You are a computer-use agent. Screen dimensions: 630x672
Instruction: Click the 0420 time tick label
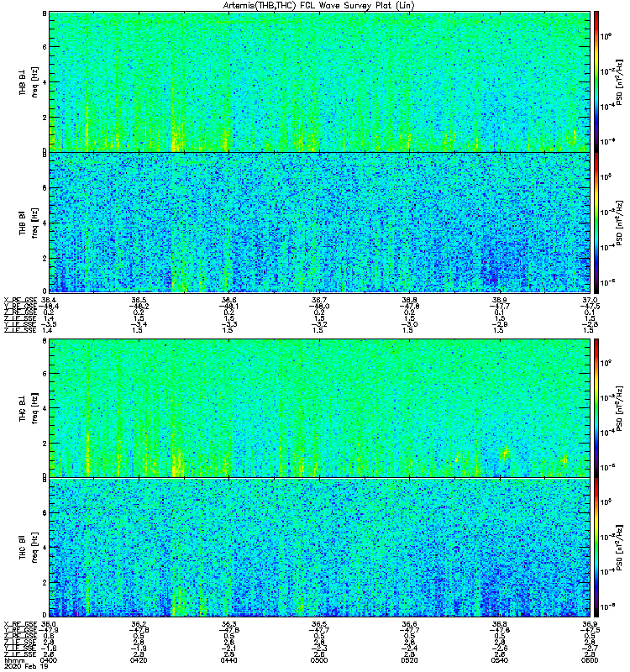click(x=139, y=660)
